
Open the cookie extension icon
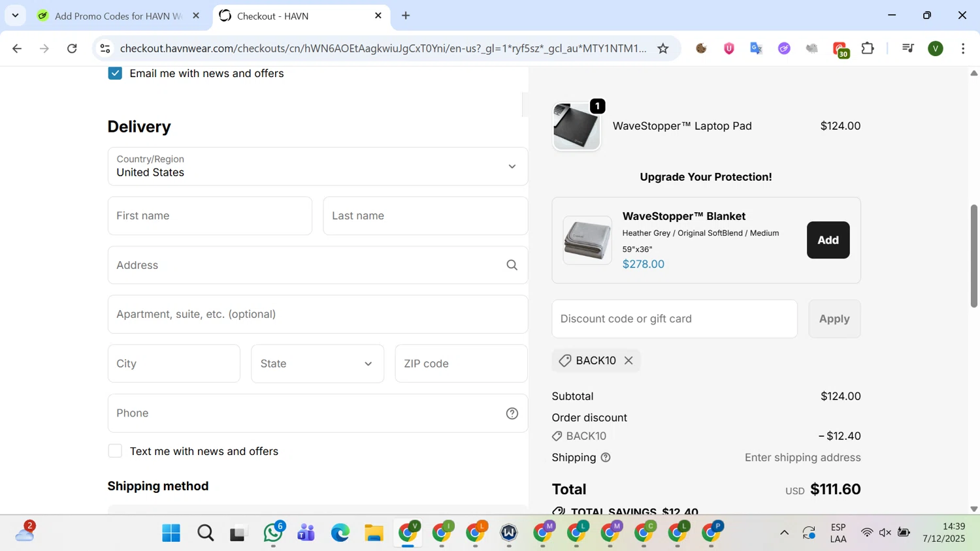tap(701, 48)
